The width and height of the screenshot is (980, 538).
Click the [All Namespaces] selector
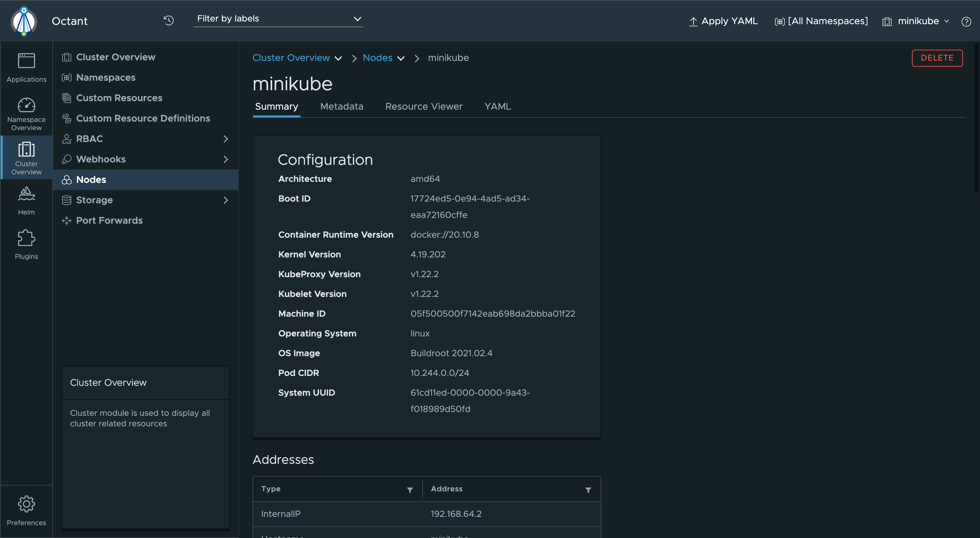[822, 21]
